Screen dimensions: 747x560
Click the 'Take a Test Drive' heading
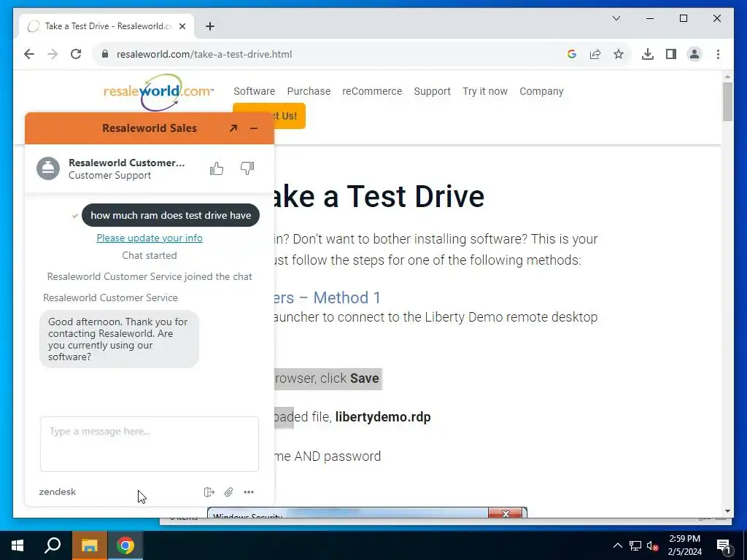click(379, 196)
